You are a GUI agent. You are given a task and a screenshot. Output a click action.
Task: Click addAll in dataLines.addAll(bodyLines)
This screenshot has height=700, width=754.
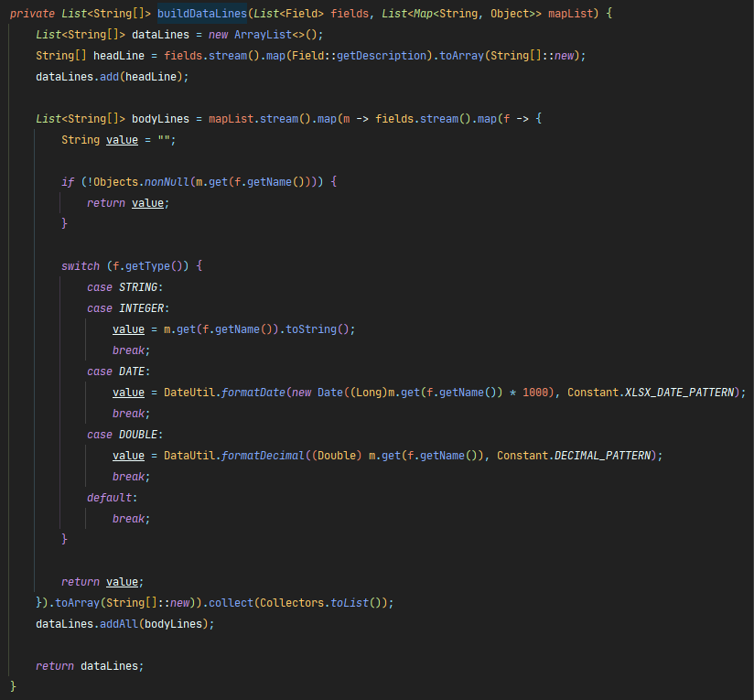(x=119, y=624)
